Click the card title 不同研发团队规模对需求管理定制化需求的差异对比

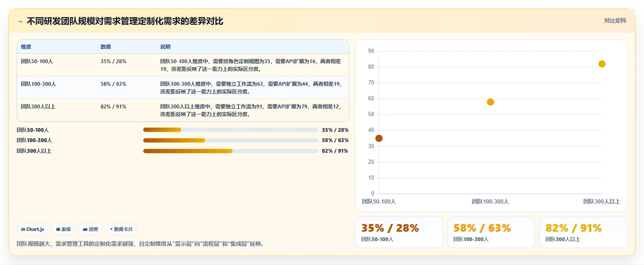(125, 21)
